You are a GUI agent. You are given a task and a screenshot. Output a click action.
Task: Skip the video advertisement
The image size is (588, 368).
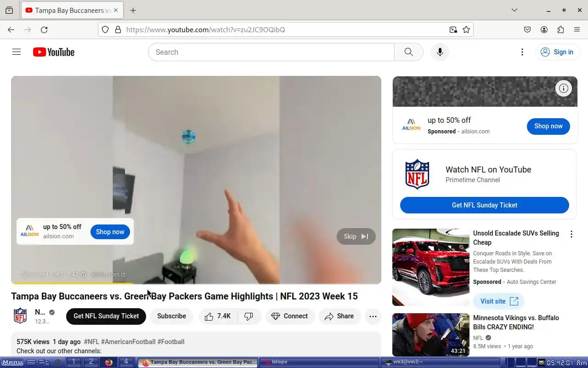pos(356,236)
